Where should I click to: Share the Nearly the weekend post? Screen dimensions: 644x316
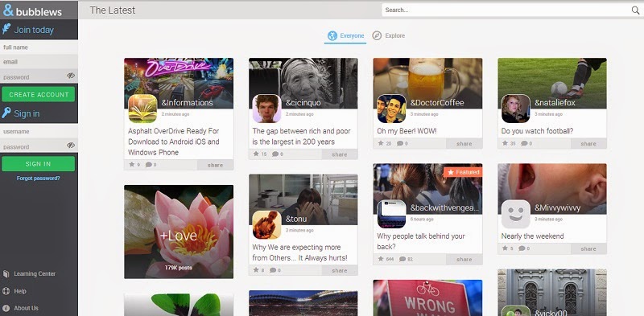(588, 248)
